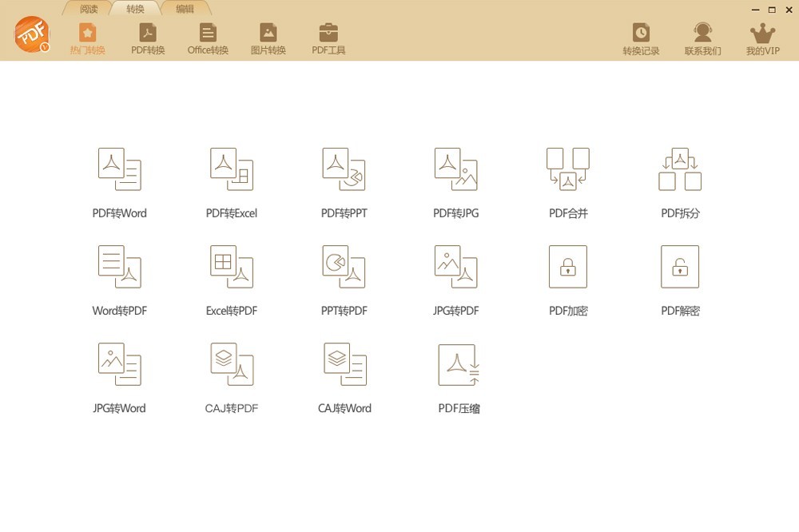Image resolution: width=799 pixels, height=532 pixels.
Task: Switch to the 阅读 tab
Action: click(x=89, y=10)
